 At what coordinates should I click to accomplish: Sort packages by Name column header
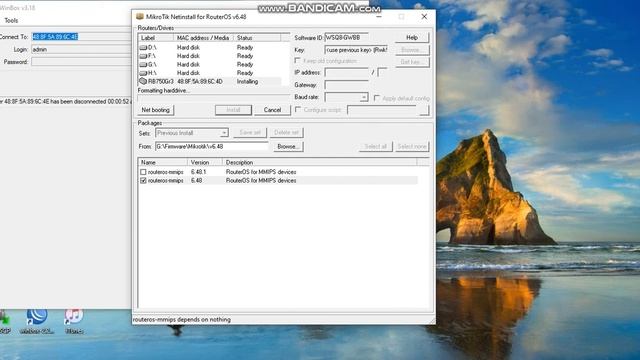tap(163, 162)
